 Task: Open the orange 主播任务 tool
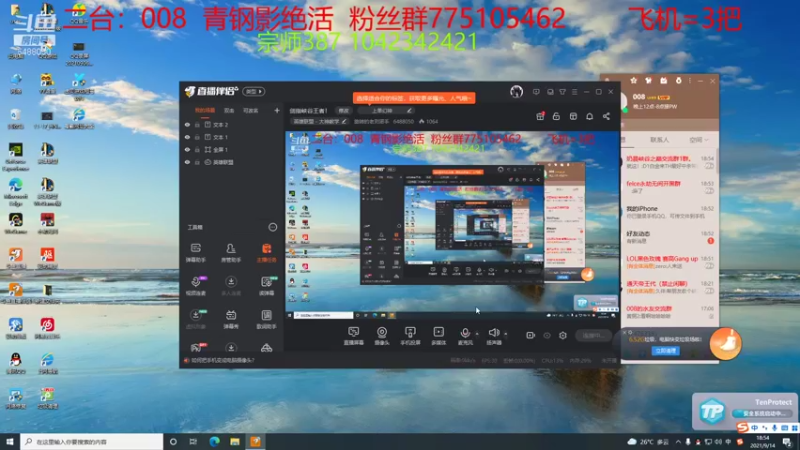pos(266,253)
